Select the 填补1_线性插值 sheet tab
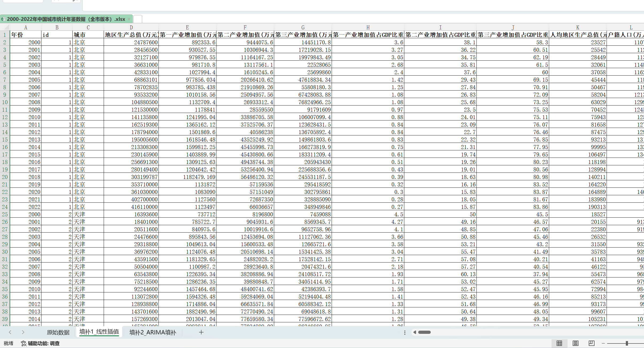Screen dimensions: 644x348 99,332
